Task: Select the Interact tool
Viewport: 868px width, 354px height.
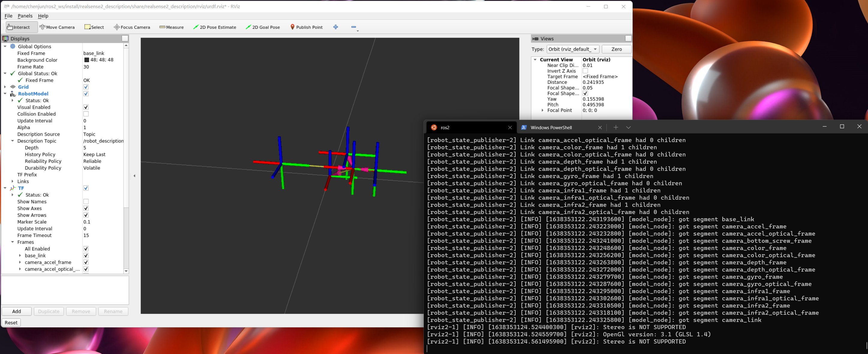Action: [x=21, y=27]
